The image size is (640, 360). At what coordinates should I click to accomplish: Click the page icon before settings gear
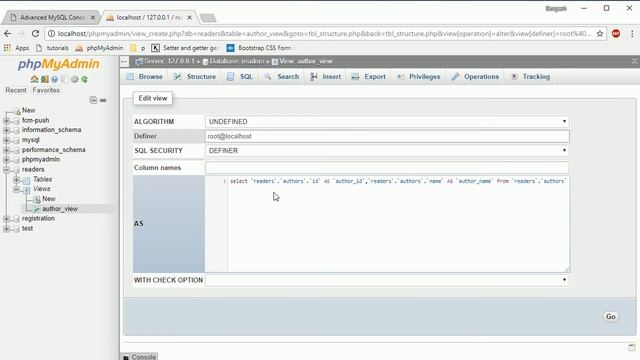click(x=64, y=79)
